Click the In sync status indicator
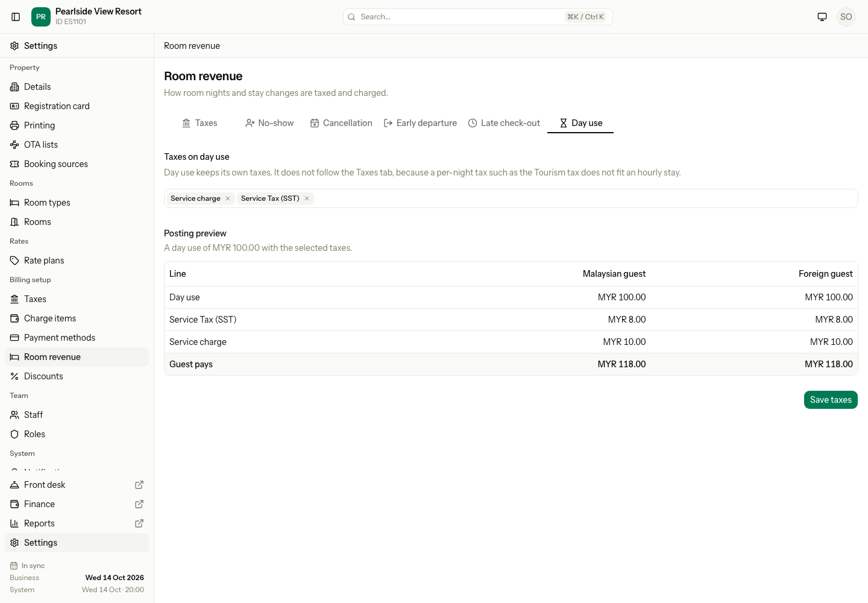The width and height of the screenshot is (868, 603). tap(28, 566)
